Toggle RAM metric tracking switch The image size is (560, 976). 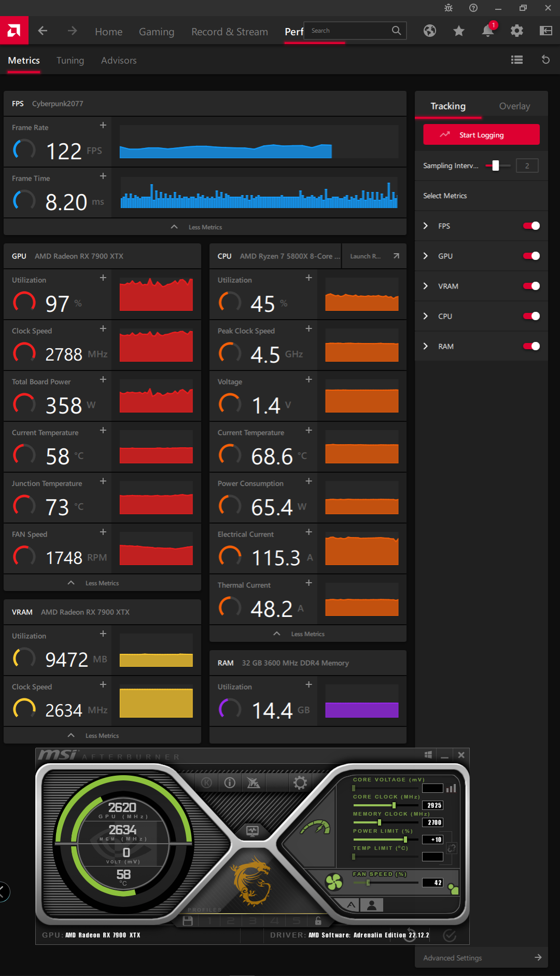point(531,346)
